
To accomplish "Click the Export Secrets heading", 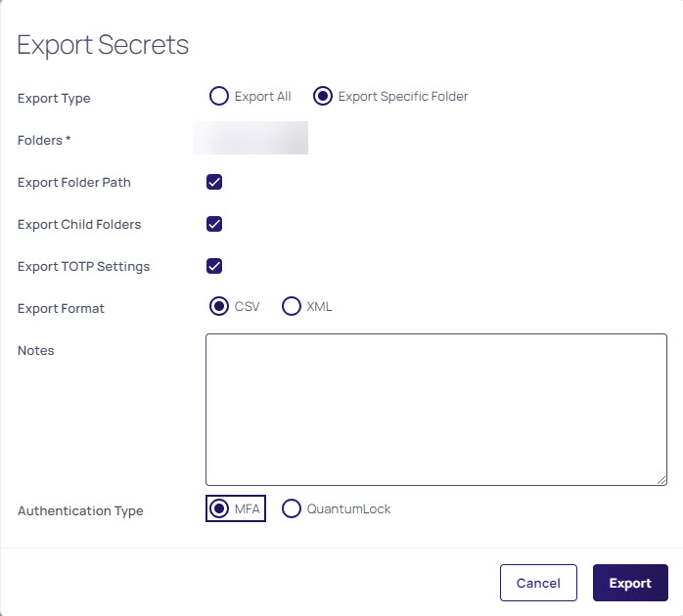I will pyautogui.click(x=103, y=45).
